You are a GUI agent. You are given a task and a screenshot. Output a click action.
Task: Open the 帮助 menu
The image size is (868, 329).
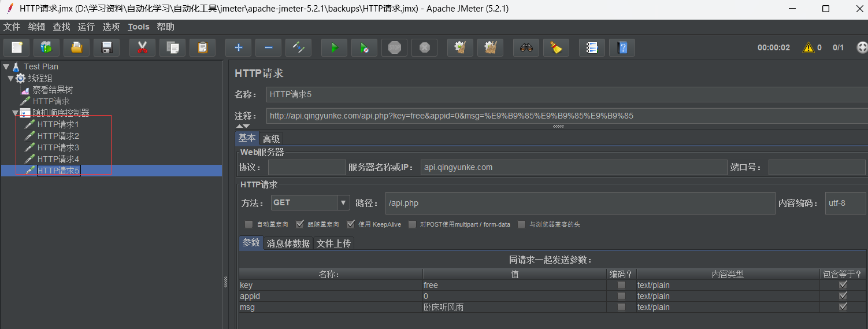pos(165,27)
